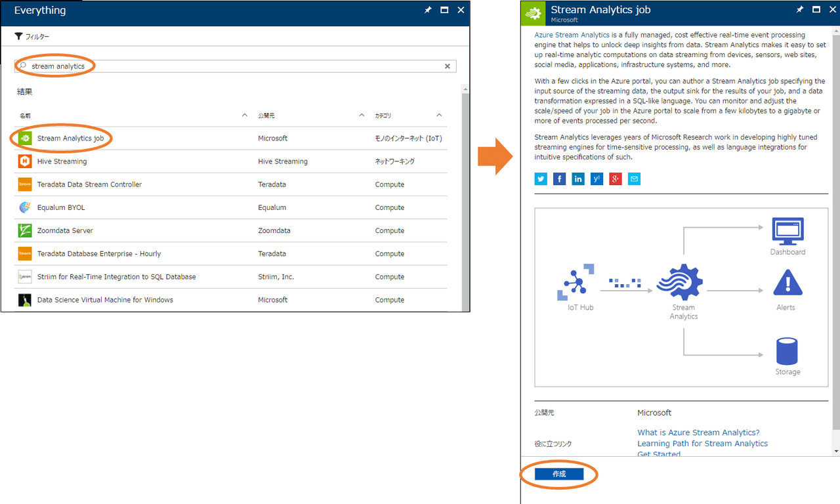Close the Everything blade
Image resolution: width=840 pixels, height=504 pixels.
461,10
